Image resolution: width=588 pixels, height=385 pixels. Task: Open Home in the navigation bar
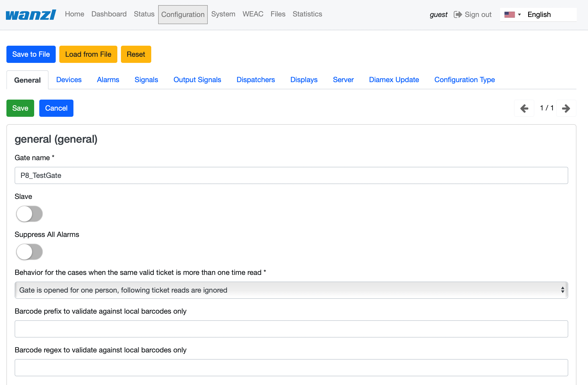pos(74,14)
